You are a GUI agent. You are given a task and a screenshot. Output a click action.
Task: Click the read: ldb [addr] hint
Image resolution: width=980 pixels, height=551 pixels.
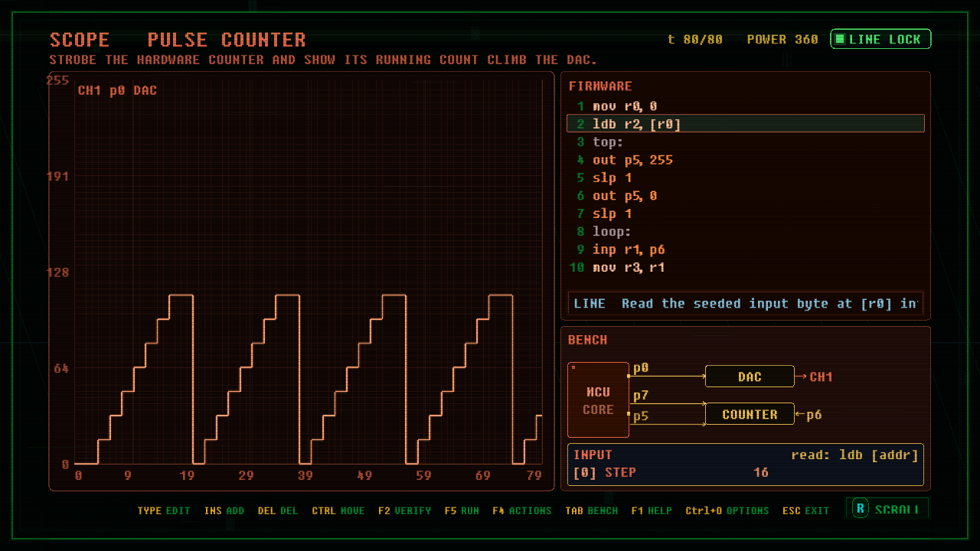854,455
